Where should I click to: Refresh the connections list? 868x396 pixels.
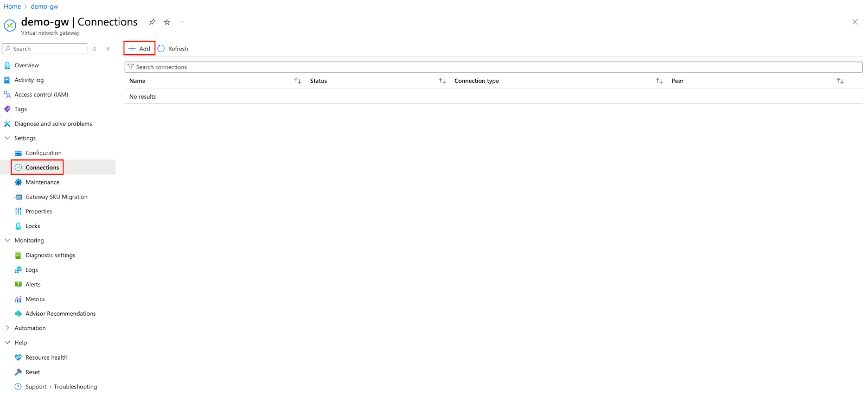(x=173, y=49)
